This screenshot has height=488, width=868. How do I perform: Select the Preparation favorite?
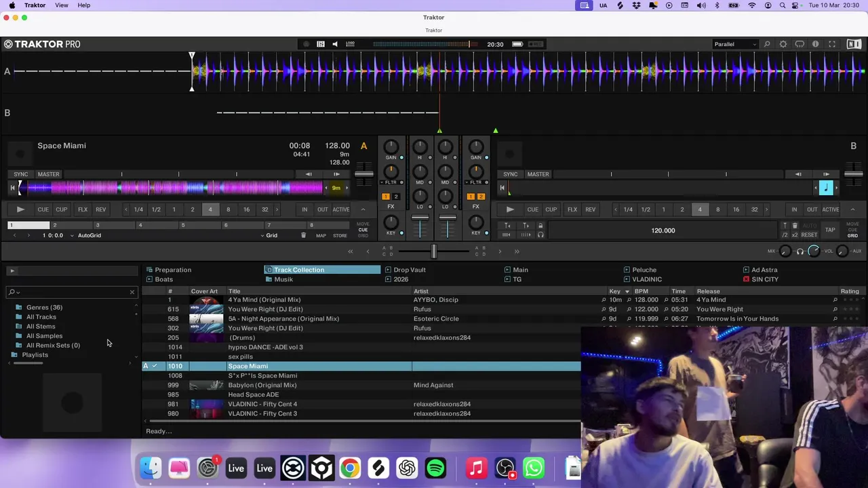click(x=173, y=270)
